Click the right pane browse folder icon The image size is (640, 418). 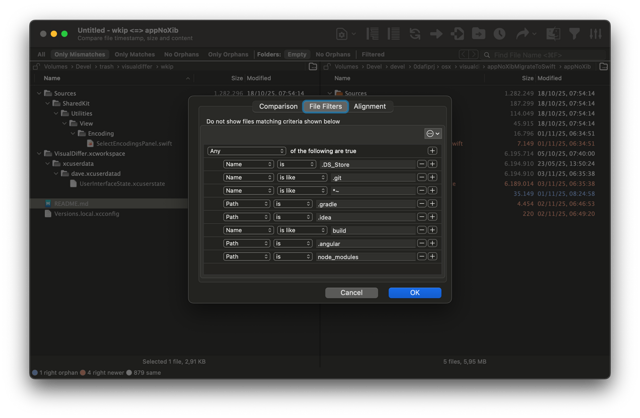coord(604,67)
